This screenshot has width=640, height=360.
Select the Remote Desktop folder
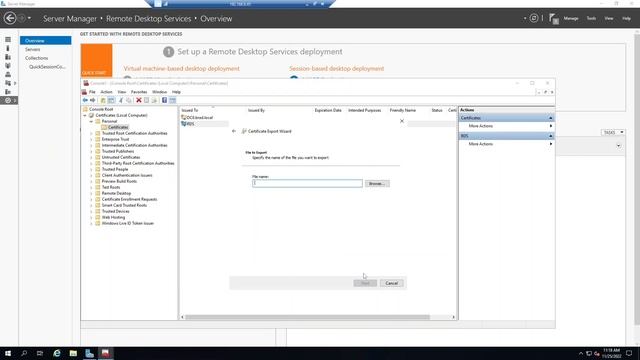(116, 193)
